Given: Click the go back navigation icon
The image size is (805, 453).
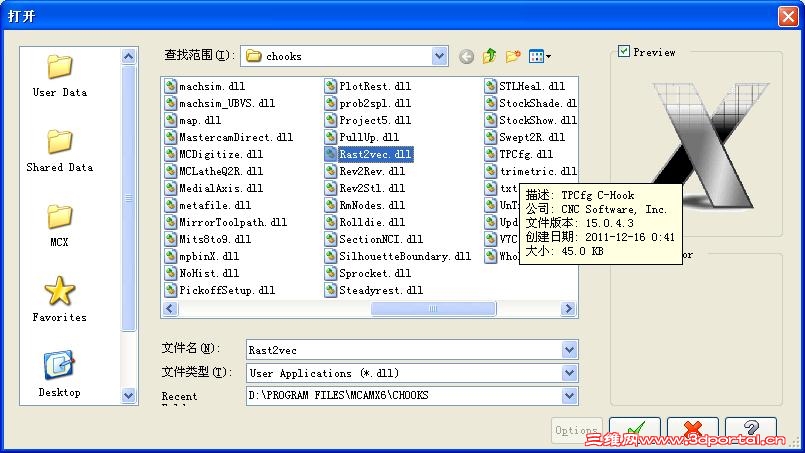Looking at the screenshot, I should [x=466, y=56].
